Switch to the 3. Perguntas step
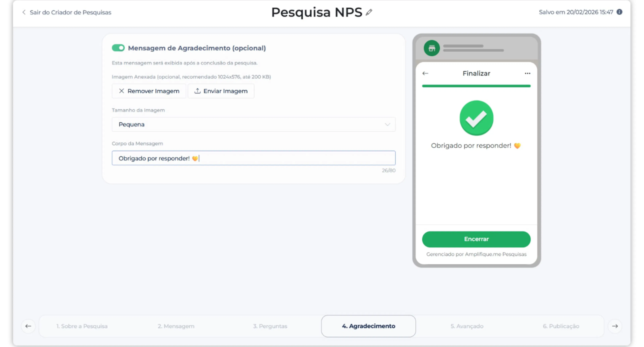Image resolution: width=644 pixels, height=347 pixels. [270, 326]
